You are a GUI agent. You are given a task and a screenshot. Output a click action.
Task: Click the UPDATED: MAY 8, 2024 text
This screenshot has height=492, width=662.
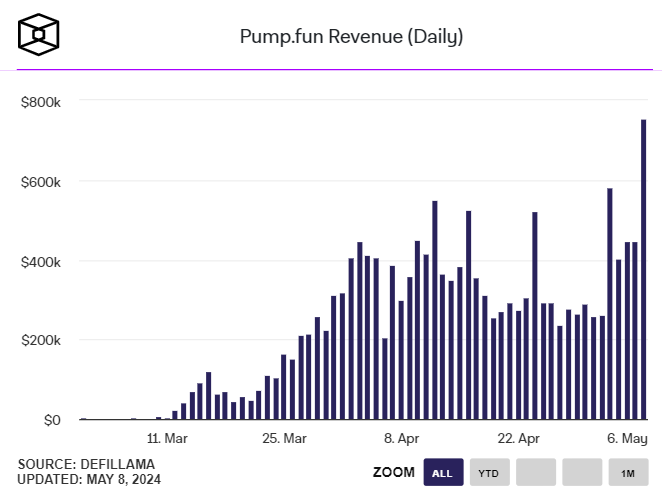[89, 479]
